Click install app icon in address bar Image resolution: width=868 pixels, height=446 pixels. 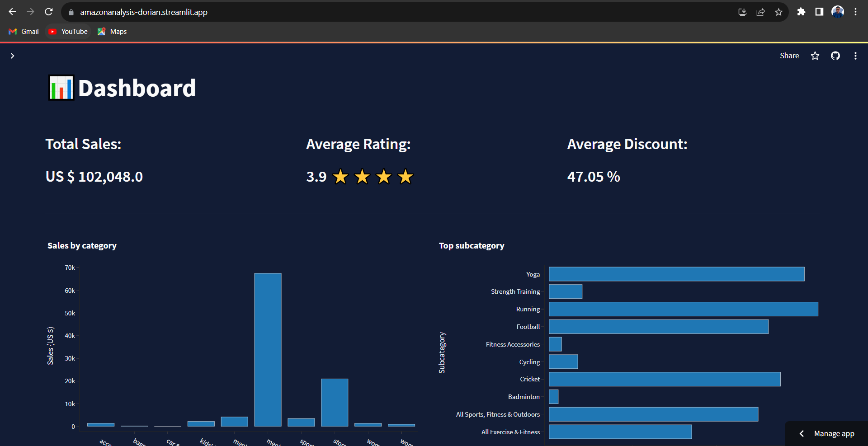pos(742,12)
